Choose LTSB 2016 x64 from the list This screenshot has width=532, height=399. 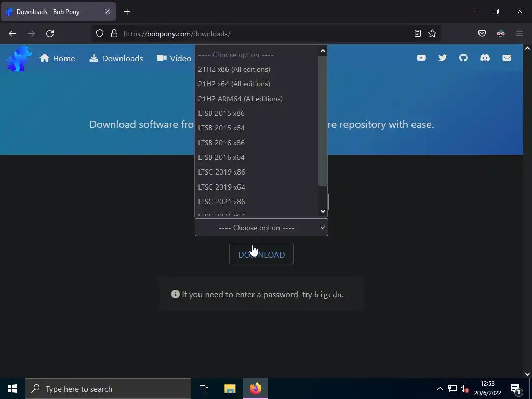click(257, 157)
